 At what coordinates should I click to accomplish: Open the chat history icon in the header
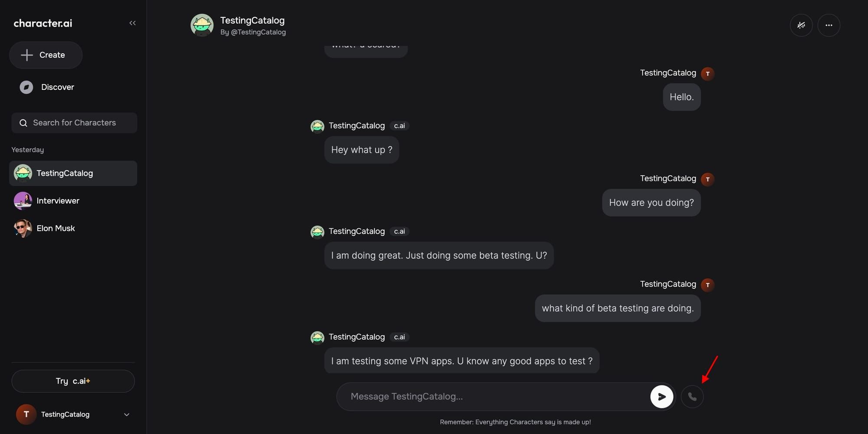pyautogui.click(x=801, y=25)
